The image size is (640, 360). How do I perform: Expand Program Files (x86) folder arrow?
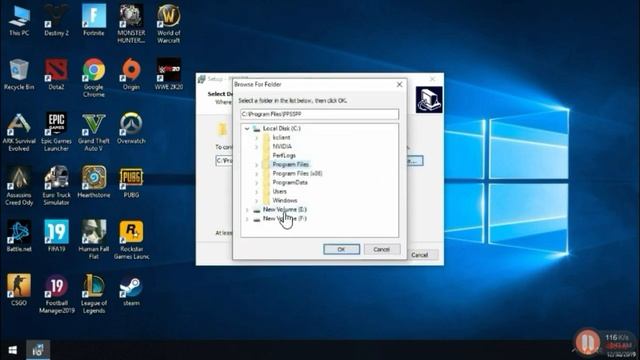pyautogui.click(x=257, y=173)
